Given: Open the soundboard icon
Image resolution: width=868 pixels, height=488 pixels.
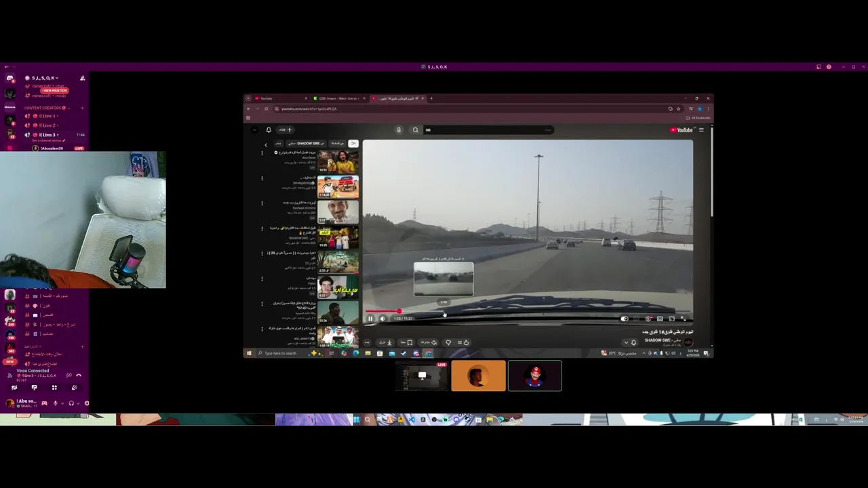Looking at the screenshot, I should click(75, 388).
